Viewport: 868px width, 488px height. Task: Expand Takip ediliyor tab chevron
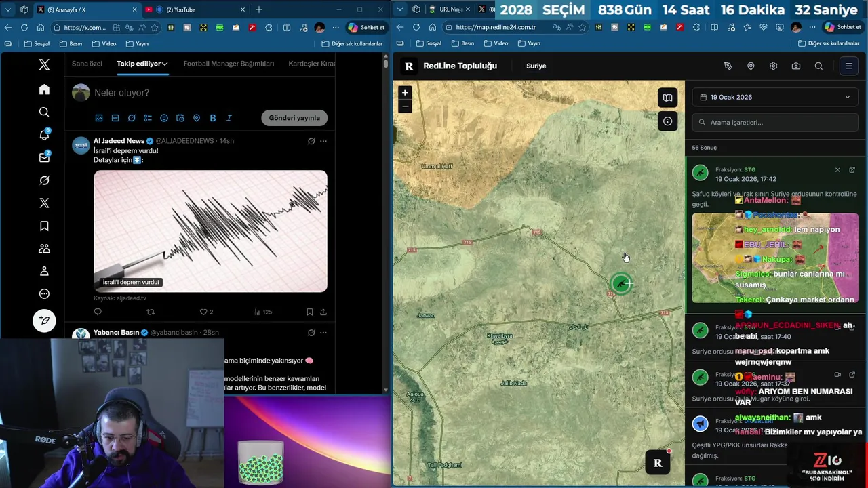[165, 64]
